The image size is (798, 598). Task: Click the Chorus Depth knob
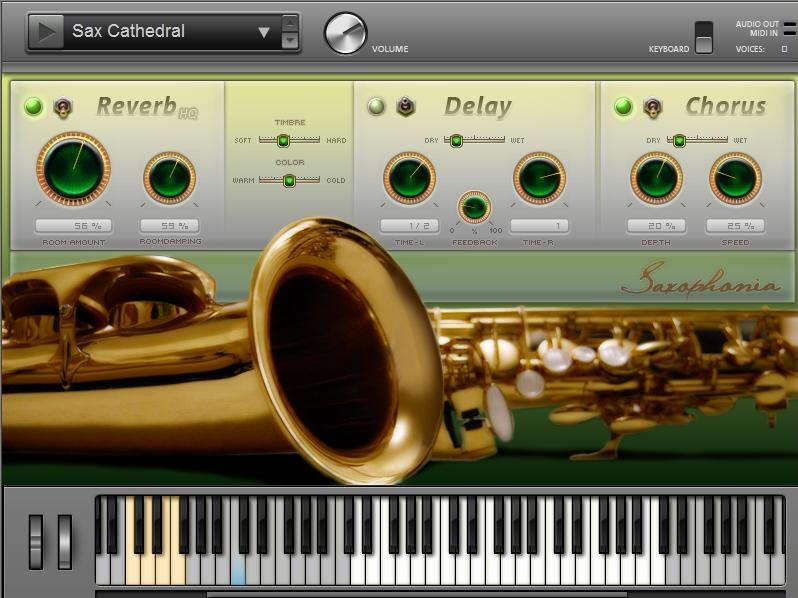click(x=657, y=178)
